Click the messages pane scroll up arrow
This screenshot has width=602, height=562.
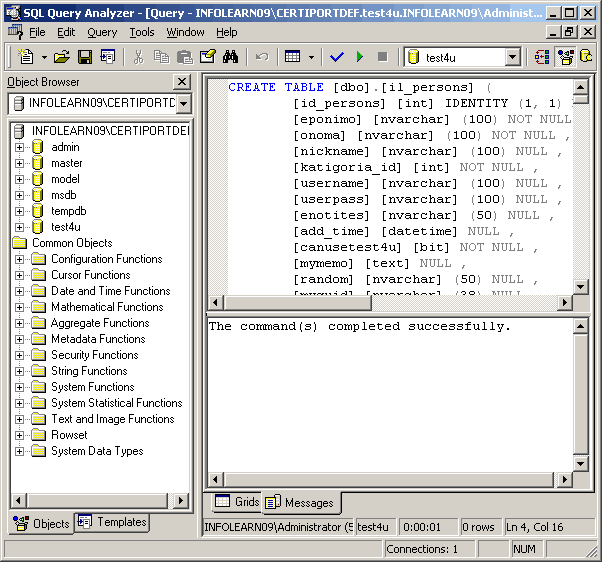pos(580,326)
